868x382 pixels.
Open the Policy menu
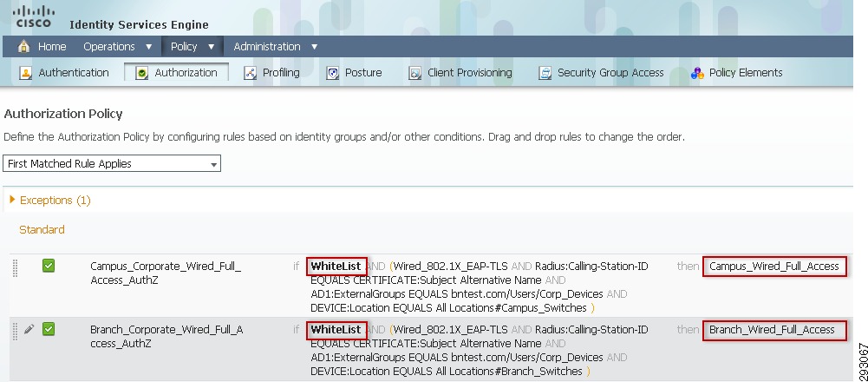click(x=184, y=47)
